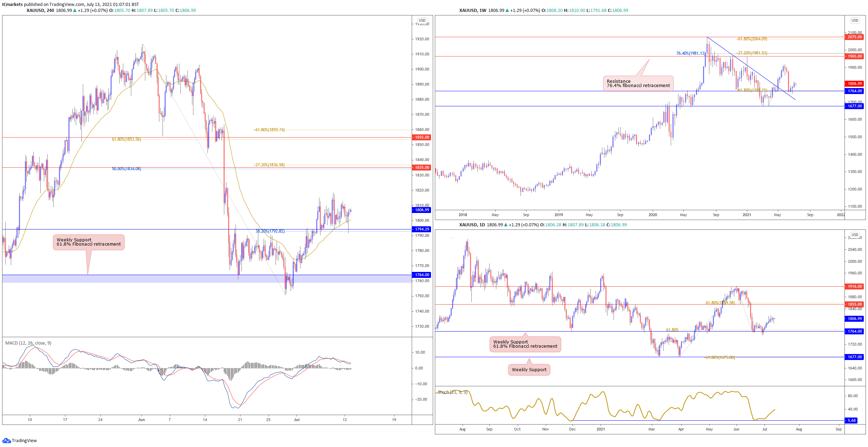Click the 50.00%(1834.08) Fibonacci level label

tap(126, 169)
